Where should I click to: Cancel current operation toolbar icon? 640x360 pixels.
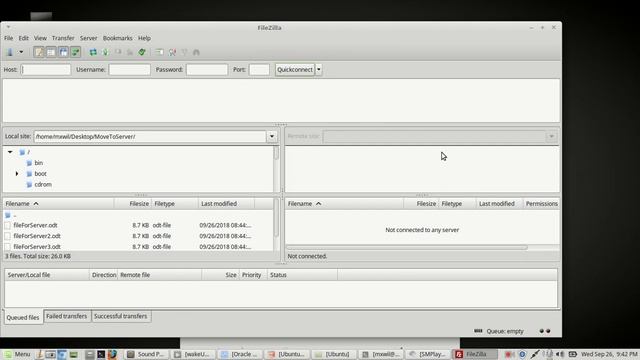pyautogui.click(x=118, y=52)
